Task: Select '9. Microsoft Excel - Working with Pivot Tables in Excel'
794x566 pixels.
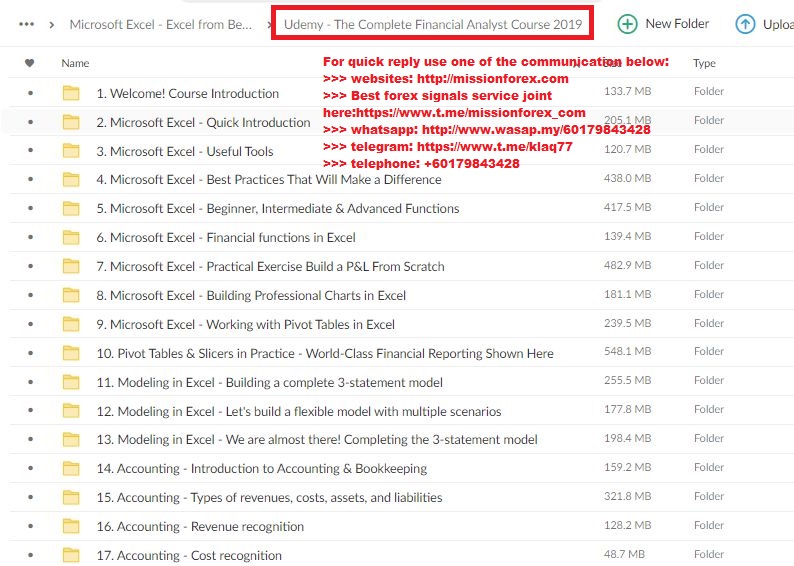Action: [x=246, y=324]
